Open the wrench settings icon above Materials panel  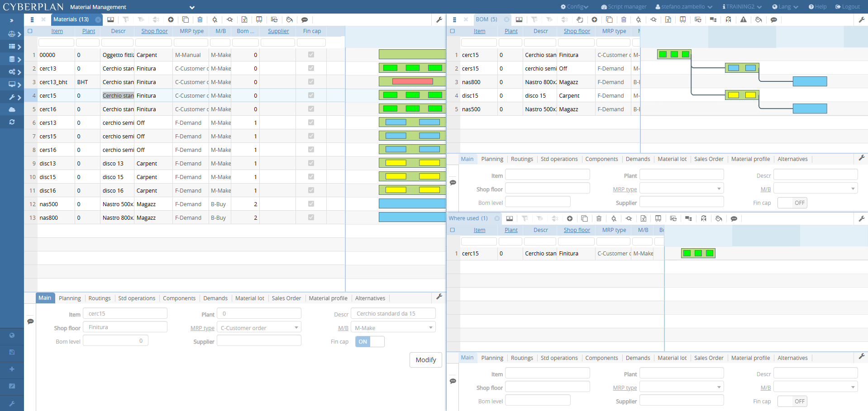[439, 19]
